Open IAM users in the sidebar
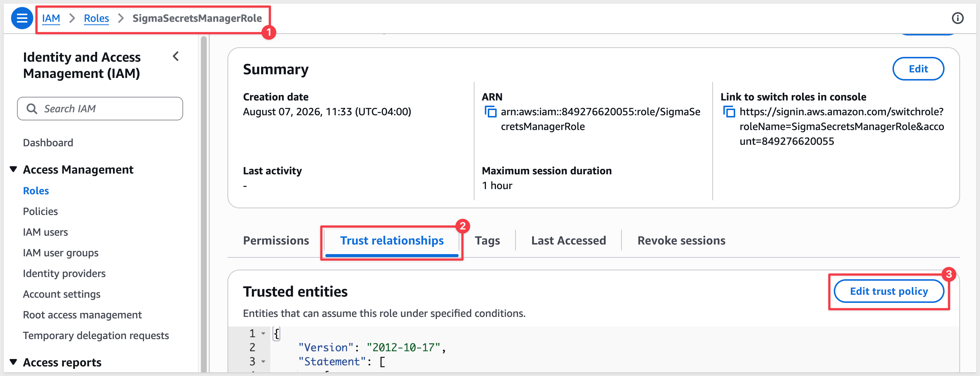980x376 pixels. click(45, 232)
